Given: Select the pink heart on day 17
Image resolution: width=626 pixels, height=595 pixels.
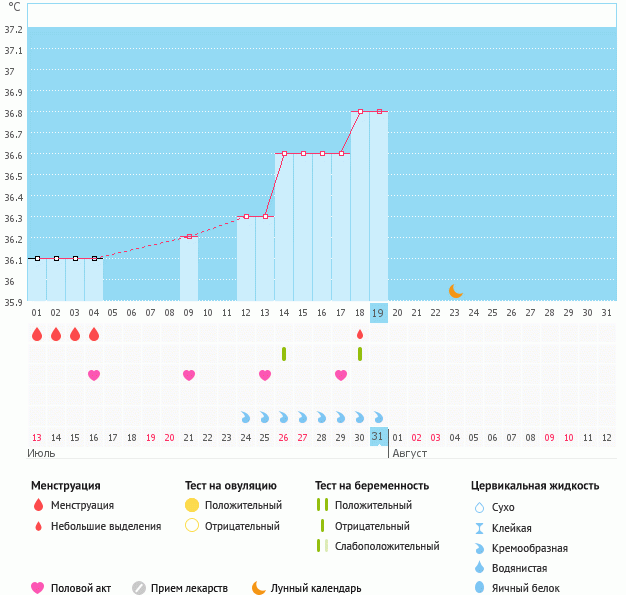Looking at the screenshot, I should tap(341, 375).
